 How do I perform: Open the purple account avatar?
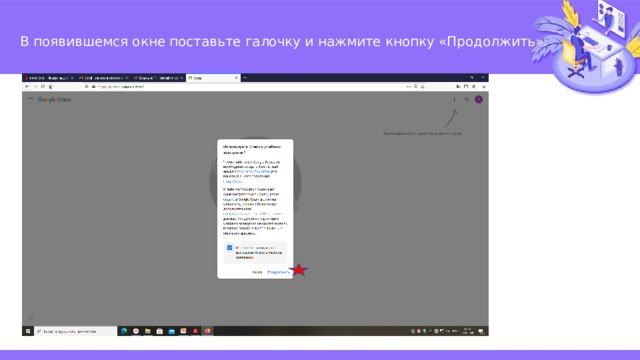coord(479,99)
